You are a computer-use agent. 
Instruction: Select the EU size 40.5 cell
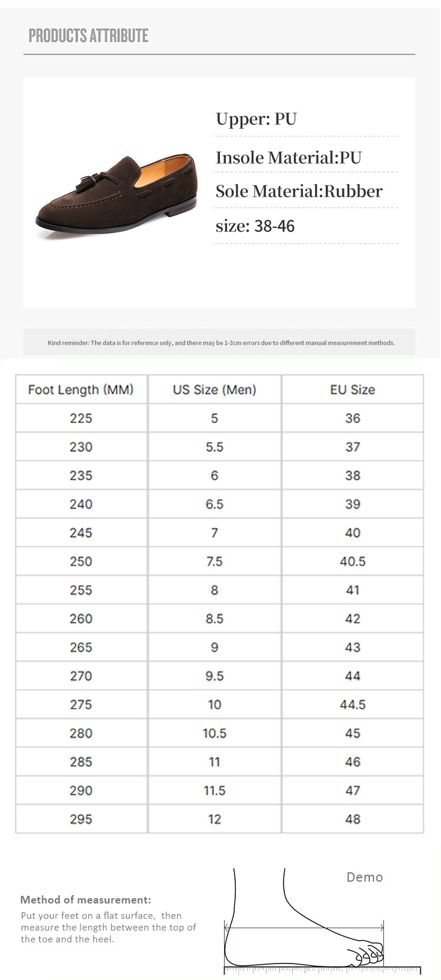click(352, 562)
